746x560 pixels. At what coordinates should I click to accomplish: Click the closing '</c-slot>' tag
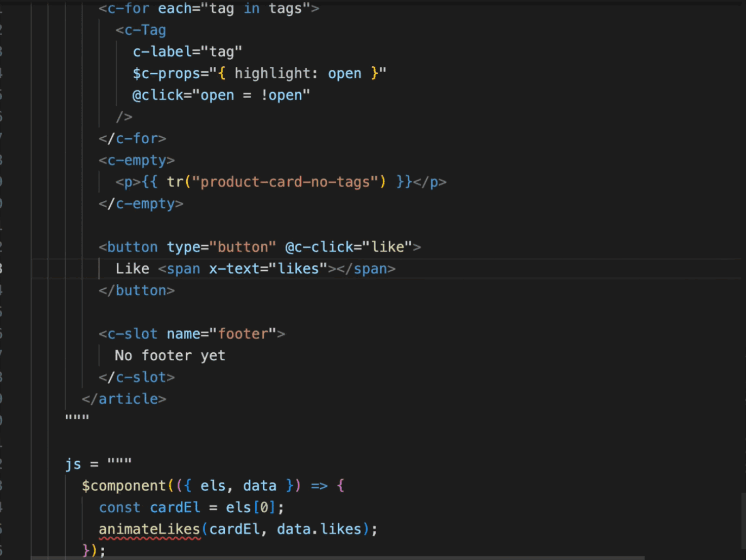coord(137,378)
